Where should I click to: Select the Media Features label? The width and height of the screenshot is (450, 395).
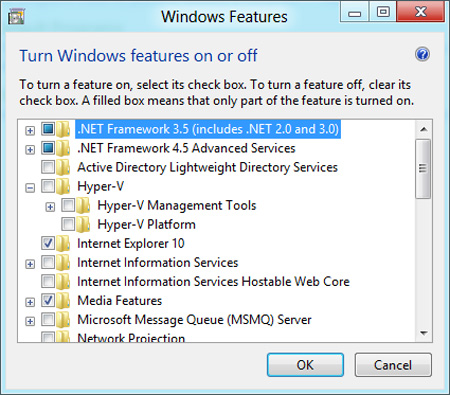point(120,301)
